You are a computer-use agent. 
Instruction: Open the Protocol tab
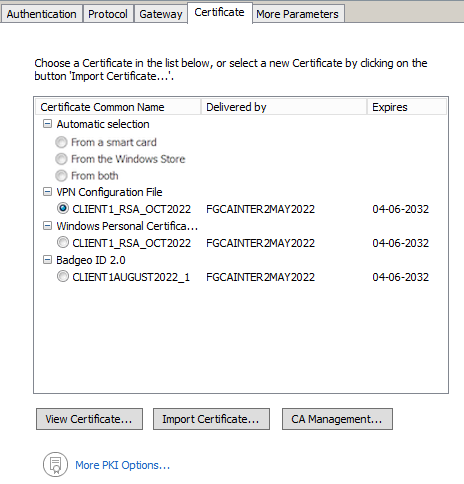pyautogui.click(x=108, y=14)
